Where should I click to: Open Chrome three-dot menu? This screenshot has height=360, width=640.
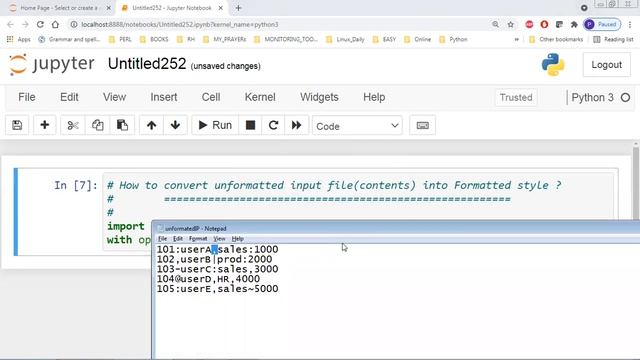[630, 24]
